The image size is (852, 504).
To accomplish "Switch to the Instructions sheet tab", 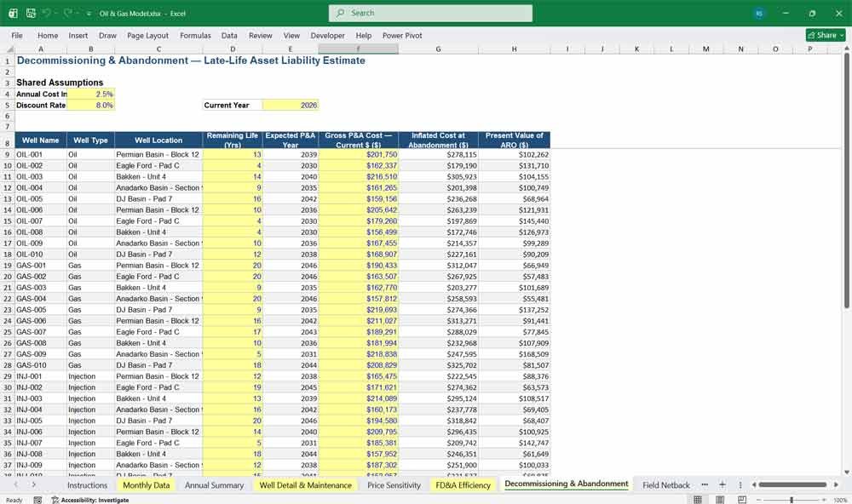I will [87, 485].
